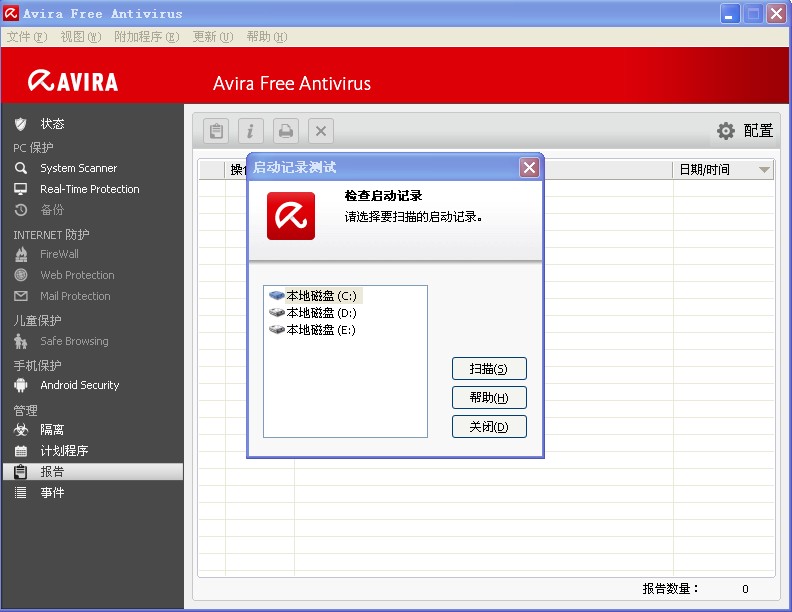Minimize the Avira Free Antivirus window
Screen dimensions: 792x612
click(x=729, y=13)
